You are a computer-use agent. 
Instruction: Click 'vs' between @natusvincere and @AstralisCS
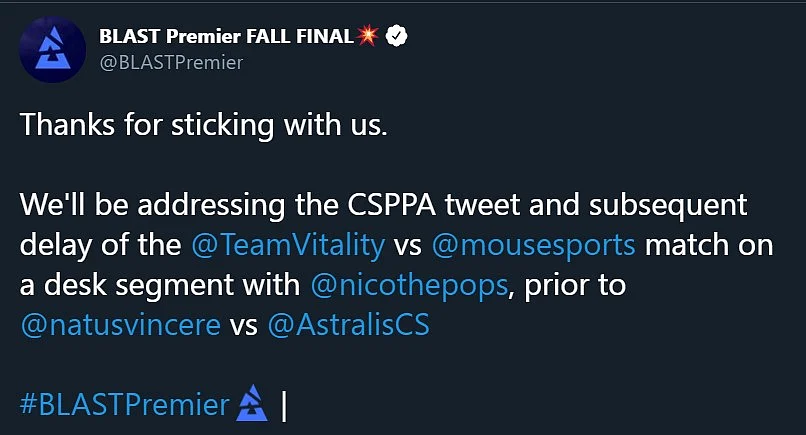244,327
